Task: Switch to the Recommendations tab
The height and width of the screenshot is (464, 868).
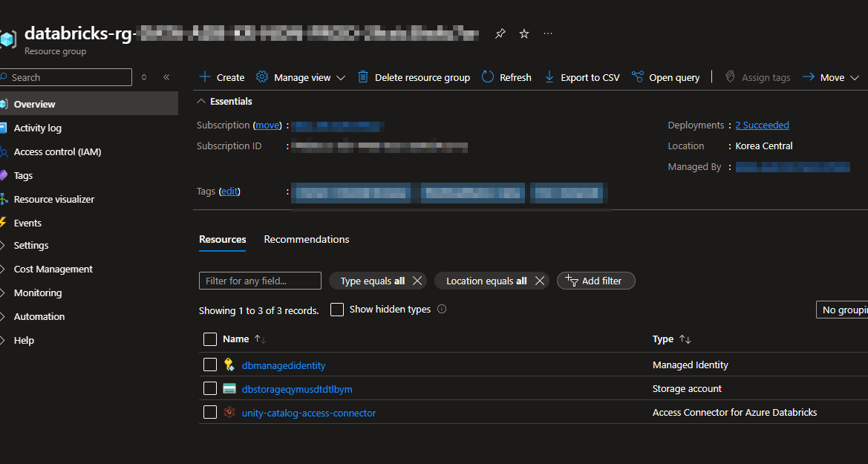Action: 307,239
